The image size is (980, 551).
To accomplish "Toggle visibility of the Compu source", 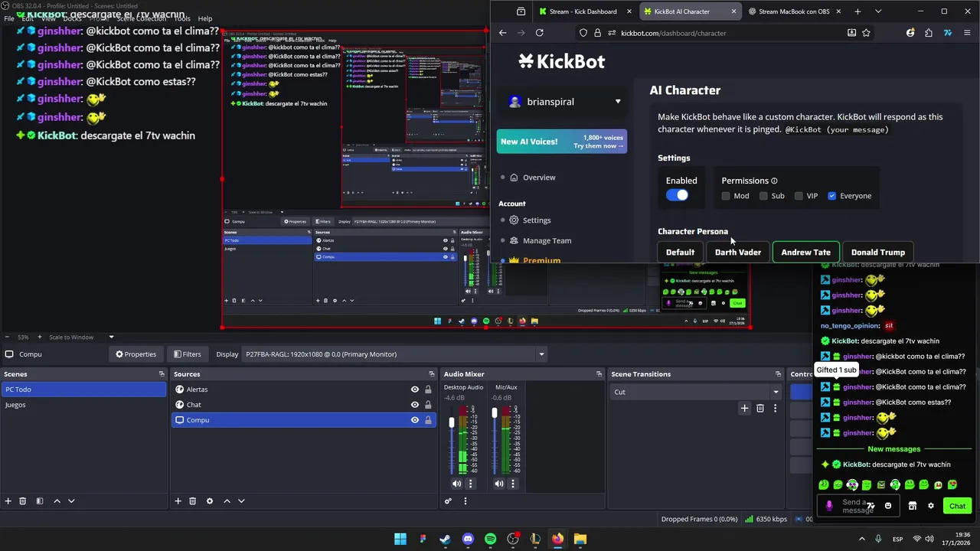I will tap(415, 420).
